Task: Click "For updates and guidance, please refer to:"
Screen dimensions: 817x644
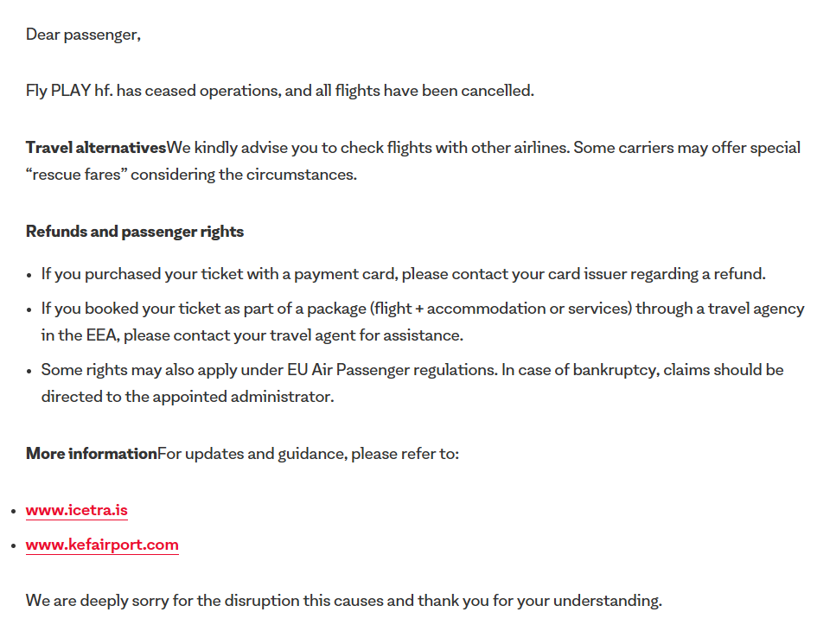Action: [x=309, y=453]
